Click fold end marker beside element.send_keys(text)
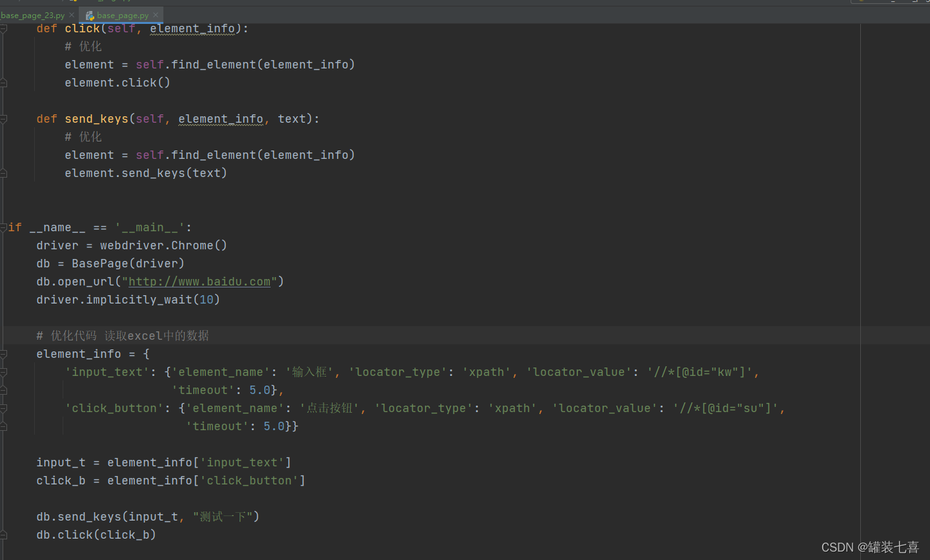The image size is (930, 560). pos(3,173)
